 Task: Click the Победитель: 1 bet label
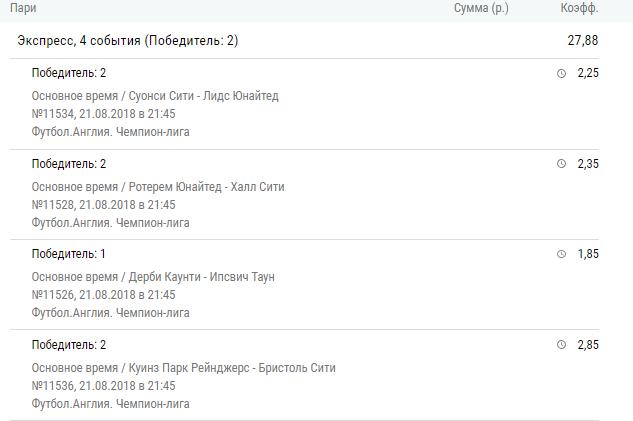[69, 254]
